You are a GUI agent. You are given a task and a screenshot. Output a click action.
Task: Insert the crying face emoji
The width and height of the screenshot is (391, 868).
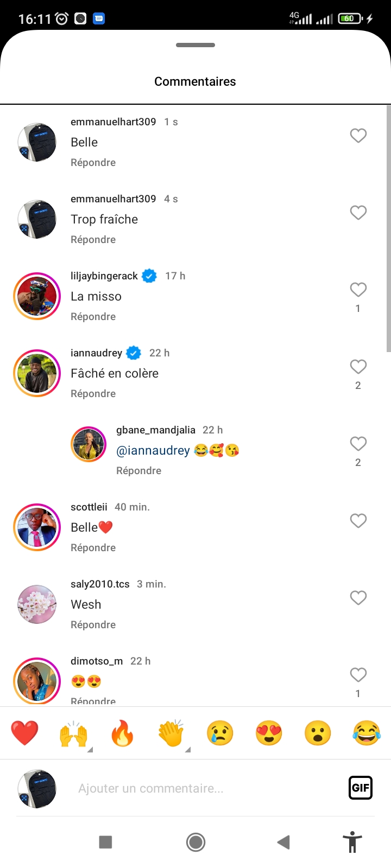(220, 733)
